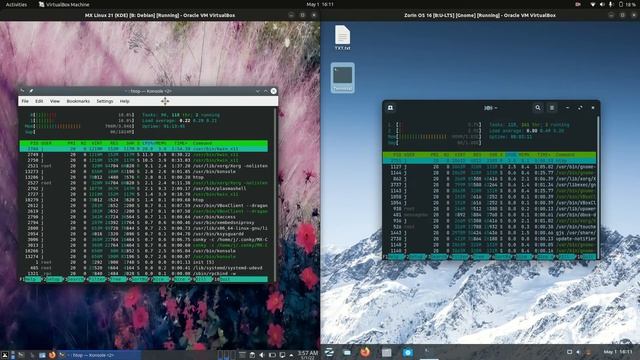Image resolution: width=640 pixels, height=360 pixels.
Task: Open battery indicator in MX system tray
Action: [272, 355]
